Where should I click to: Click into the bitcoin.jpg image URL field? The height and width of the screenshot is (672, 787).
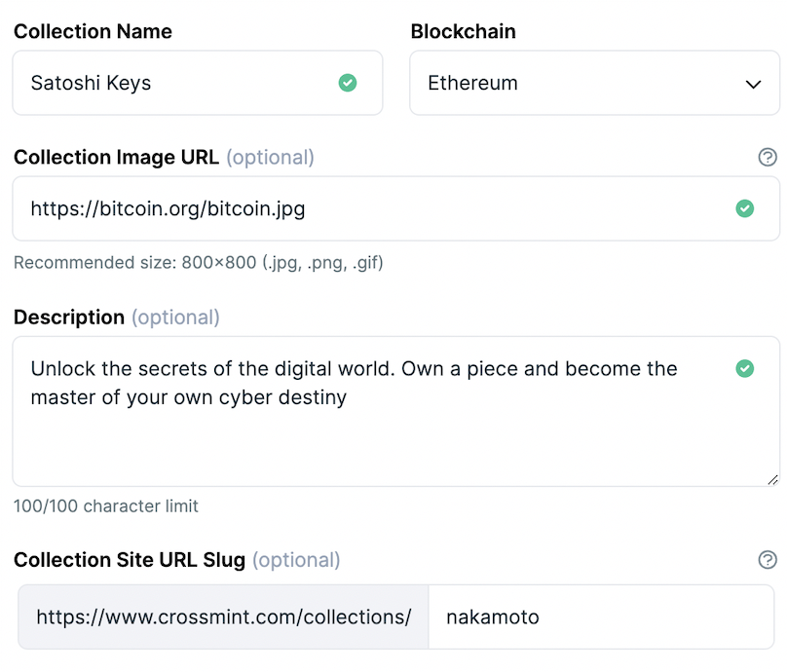[x=370, y=208]
